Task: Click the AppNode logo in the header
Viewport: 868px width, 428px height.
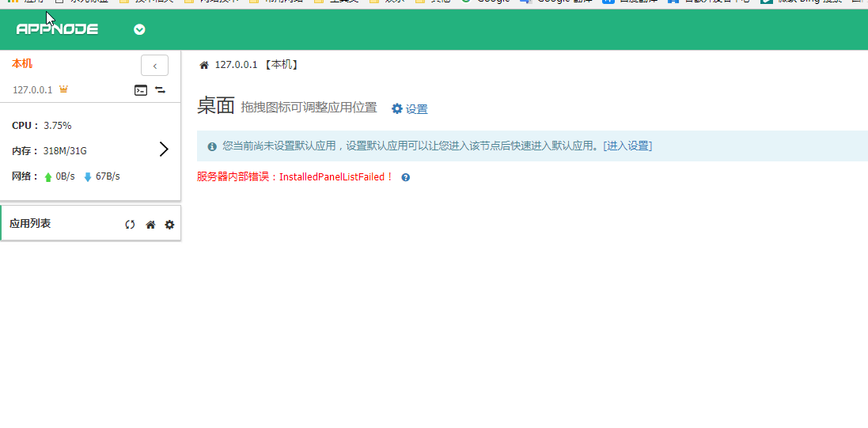Action: pos(57,29)
